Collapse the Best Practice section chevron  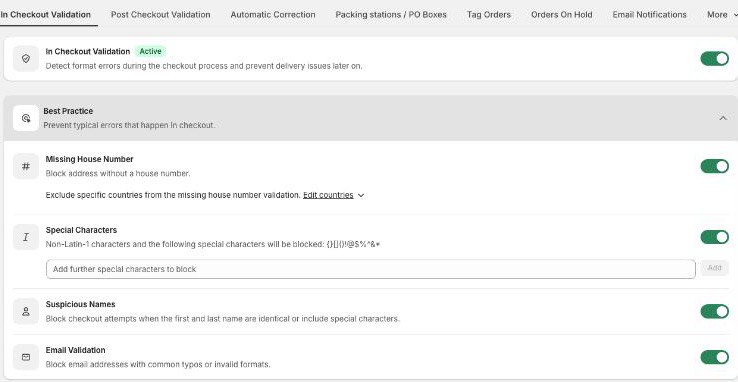[x=723, y=118]
